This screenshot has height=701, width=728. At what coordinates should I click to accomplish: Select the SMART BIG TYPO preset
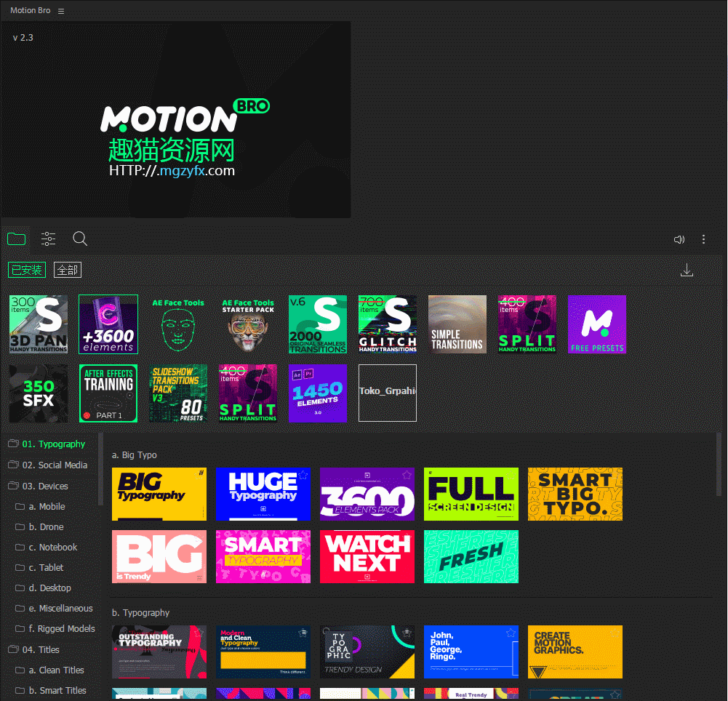pyautogui.click(x=575, y=494)
